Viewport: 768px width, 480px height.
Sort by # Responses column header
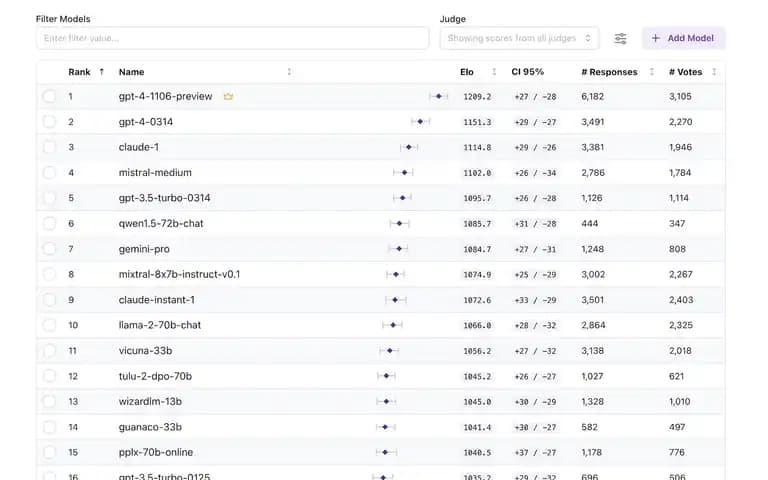[609, 72]
